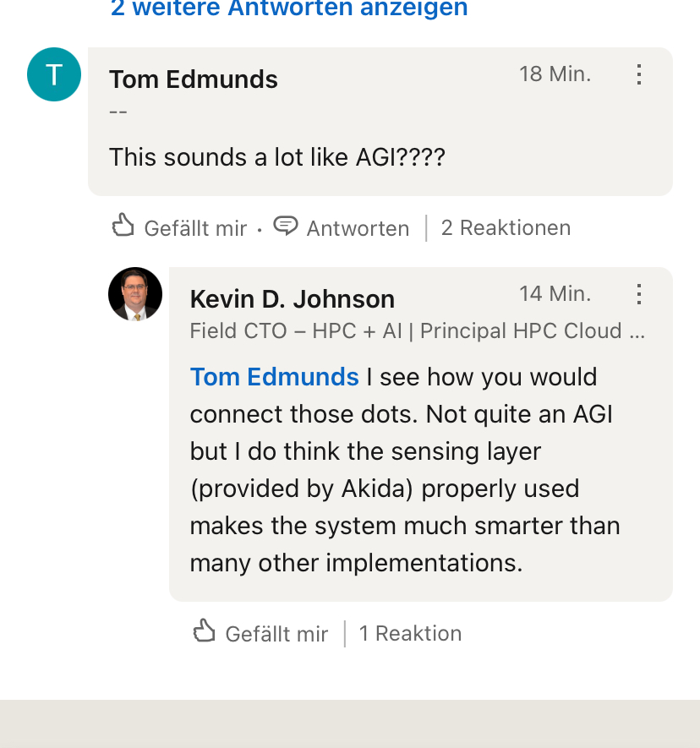Click the speech bubble reply icon
Screen dimensions: 700x748
[x=286, y=226]
